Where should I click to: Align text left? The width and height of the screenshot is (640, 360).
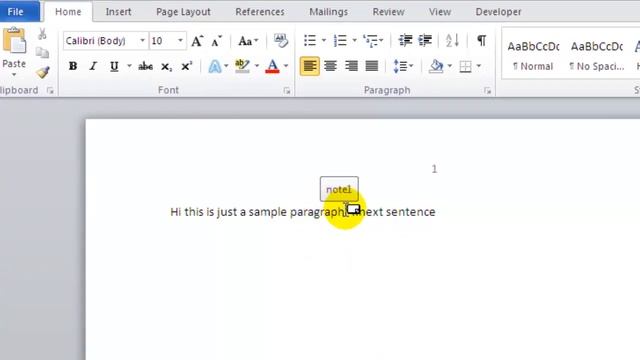click(x=310, y=66)
